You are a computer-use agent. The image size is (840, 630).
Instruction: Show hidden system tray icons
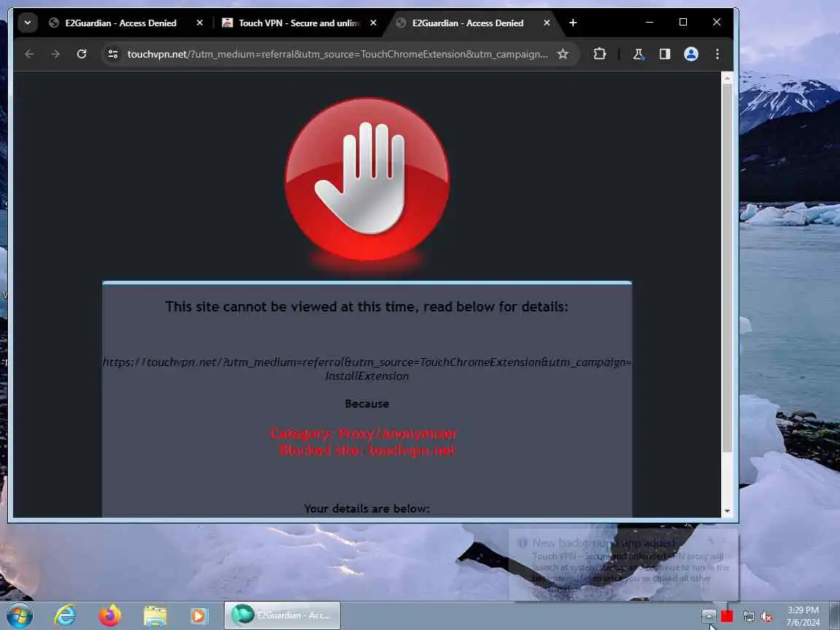point(709,616)
